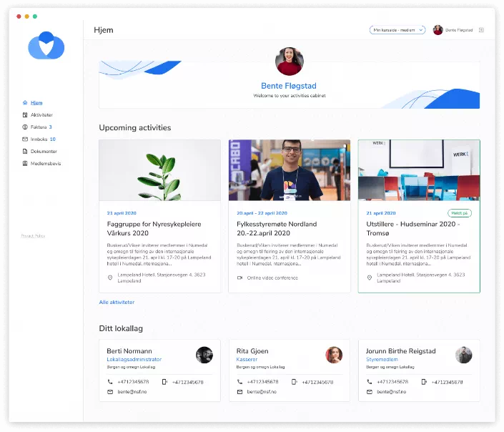Open Utstillere - Hudseminar 2020 - Tromsø title
The image size is (504, 432).
pos(413,228)
